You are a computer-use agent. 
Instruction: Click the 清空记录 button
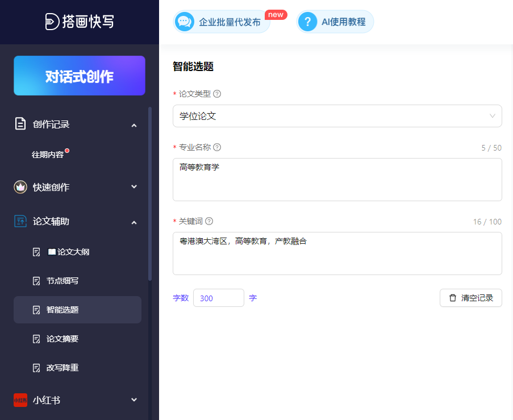(470, 297)
